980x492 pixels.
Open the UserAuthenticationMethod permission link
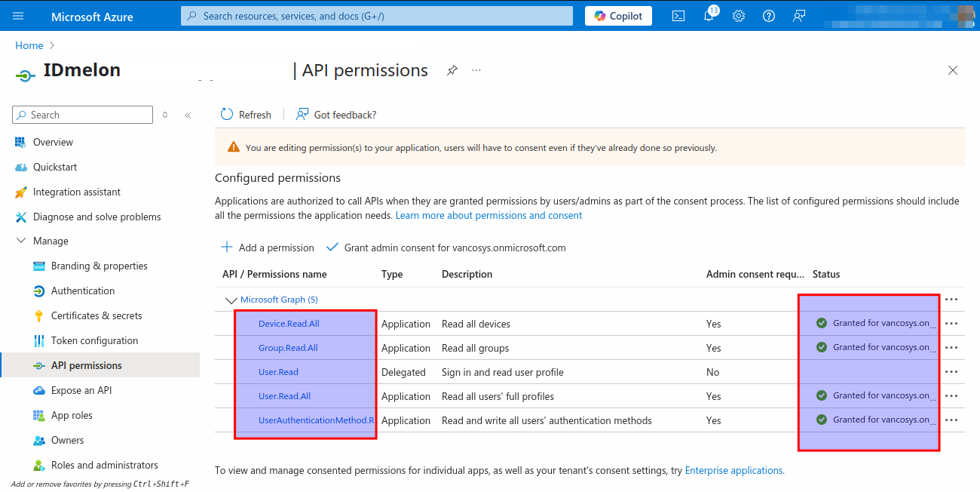click(317, 420)
